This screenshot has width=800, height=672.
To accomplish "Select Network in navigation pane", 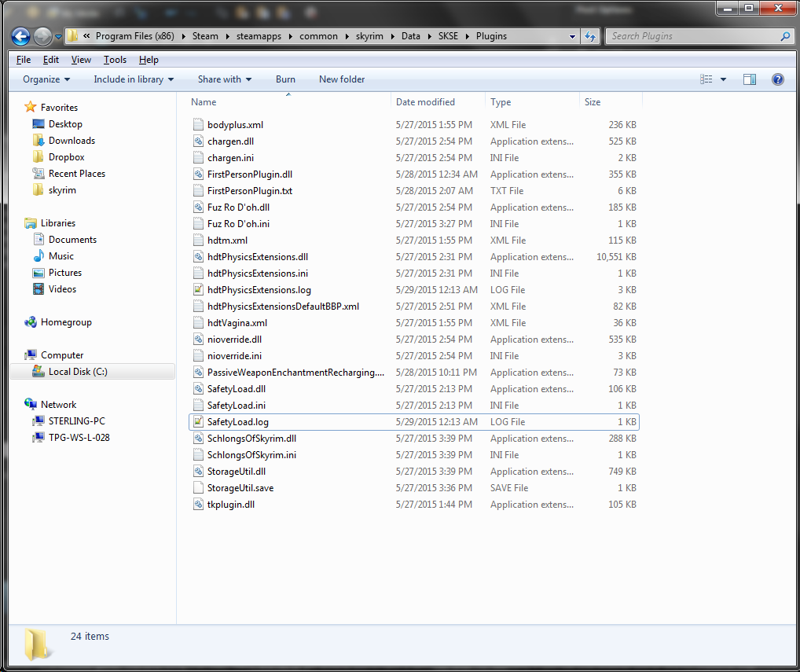I will point(58,405).
